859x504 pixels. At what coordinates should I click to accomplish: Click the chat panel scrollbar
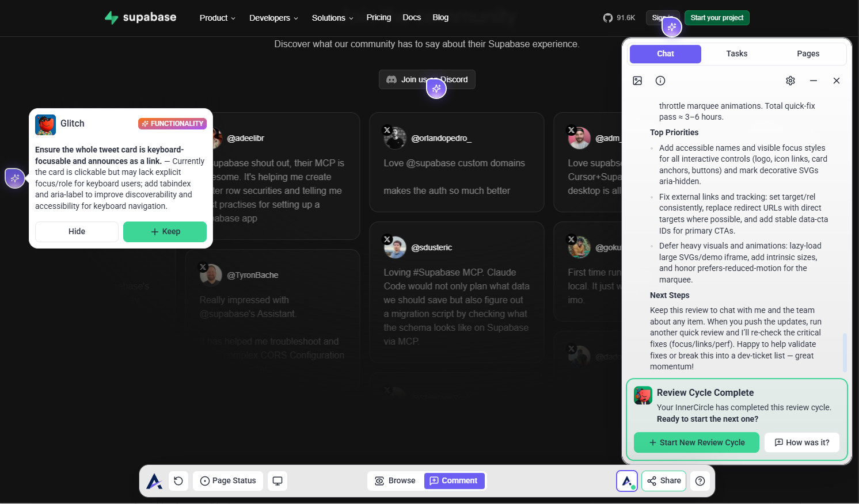[x=845, y=352]
